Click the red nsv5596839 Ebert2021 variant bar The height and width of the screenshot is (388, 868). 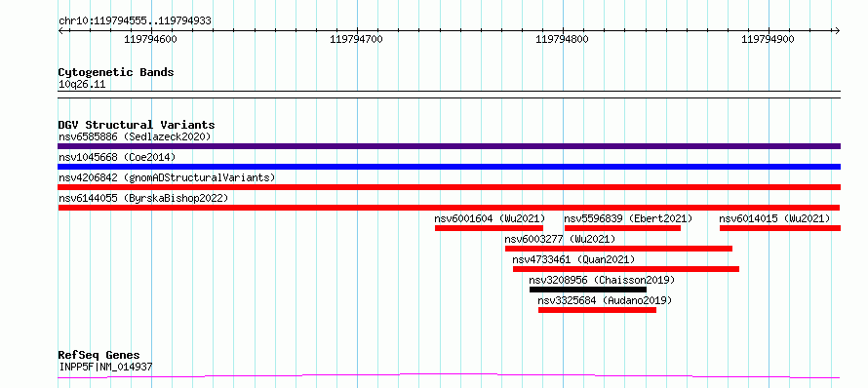(622, 228)
